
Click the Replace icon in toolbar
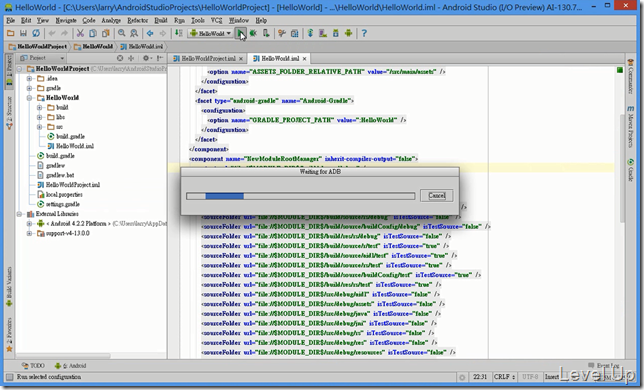(x=134, y=33)
